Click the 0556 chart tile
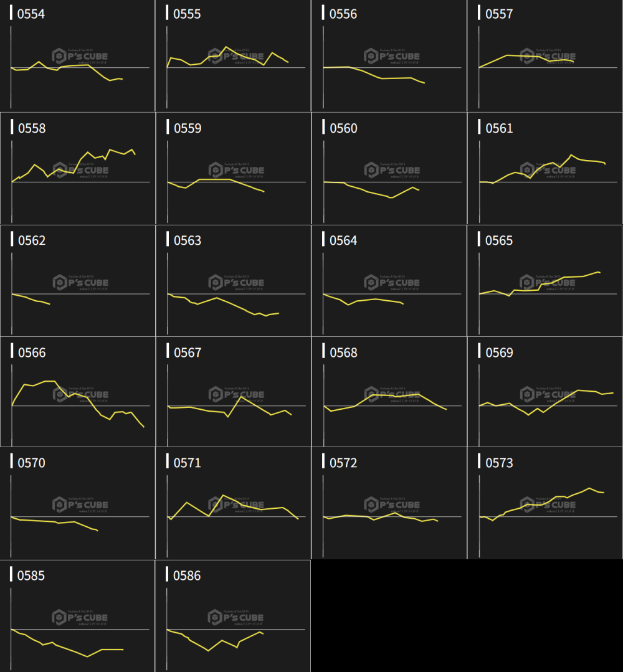 click(x=389, y=56)
